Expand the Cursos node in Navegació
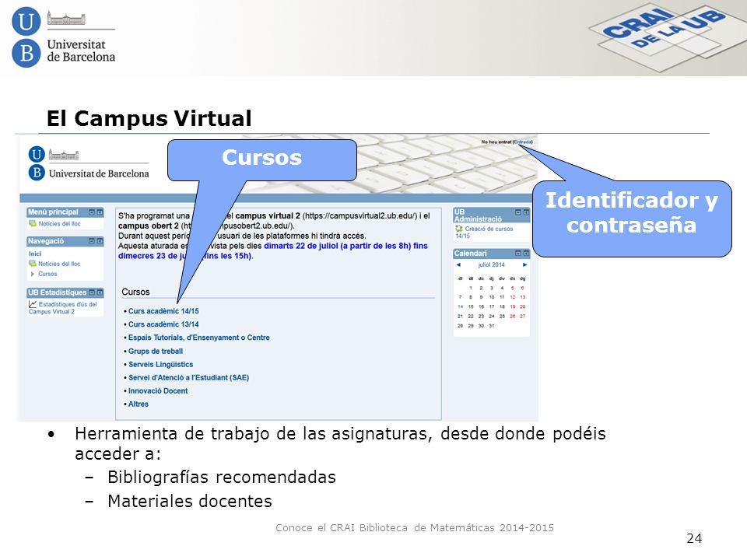Viewport: 747px width, 560px height. tap(33, 274)
